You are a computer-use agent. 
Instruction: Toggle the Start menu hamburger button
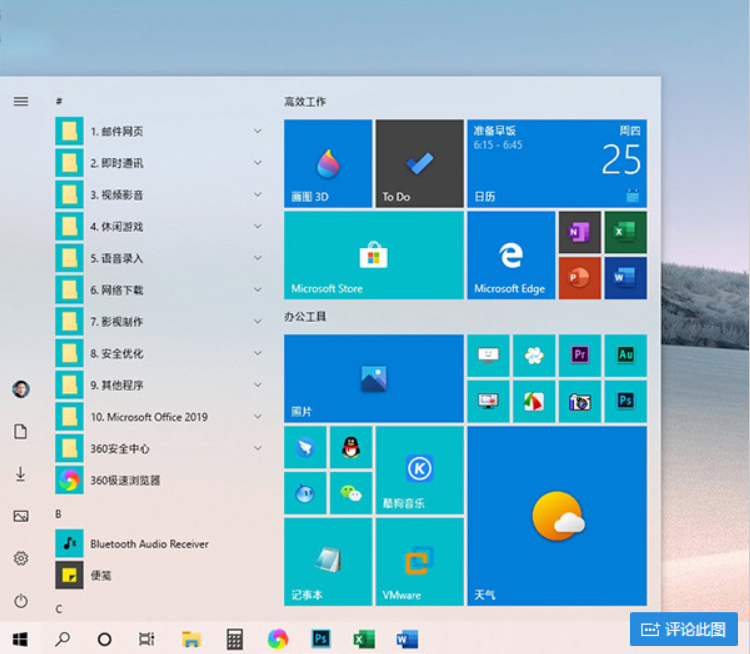pos(21,101)
